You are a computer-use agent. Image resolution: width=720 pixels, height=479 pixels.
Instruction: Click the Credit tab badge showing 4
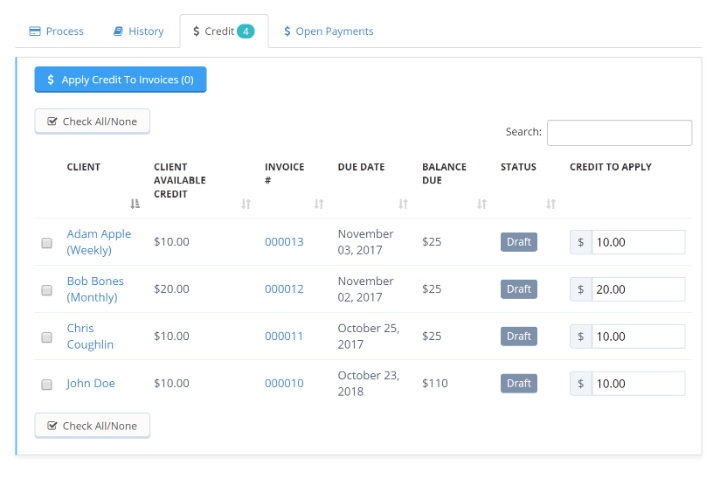click(x=246, y=31)
